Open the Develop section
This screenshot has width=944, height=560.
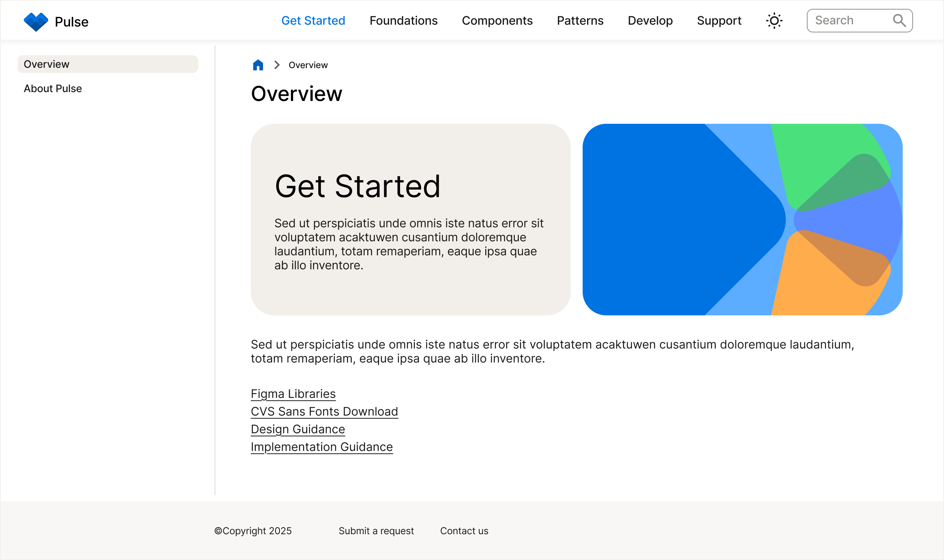point(650,21)
